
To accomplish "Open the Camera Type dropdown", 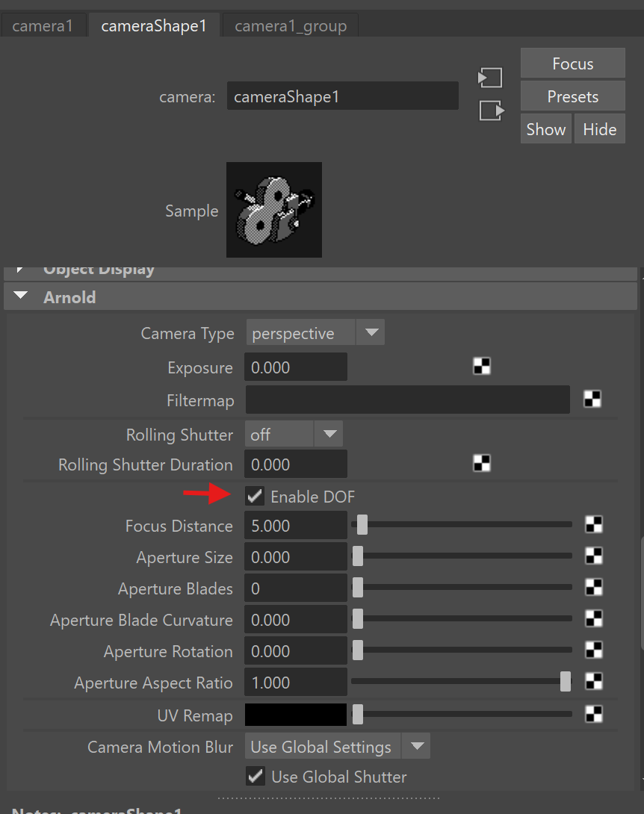I will 315,333.
